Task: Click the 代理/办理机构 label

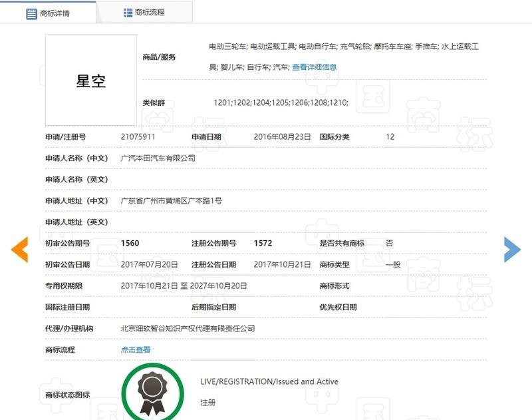Action: click(x=69, y=328)
